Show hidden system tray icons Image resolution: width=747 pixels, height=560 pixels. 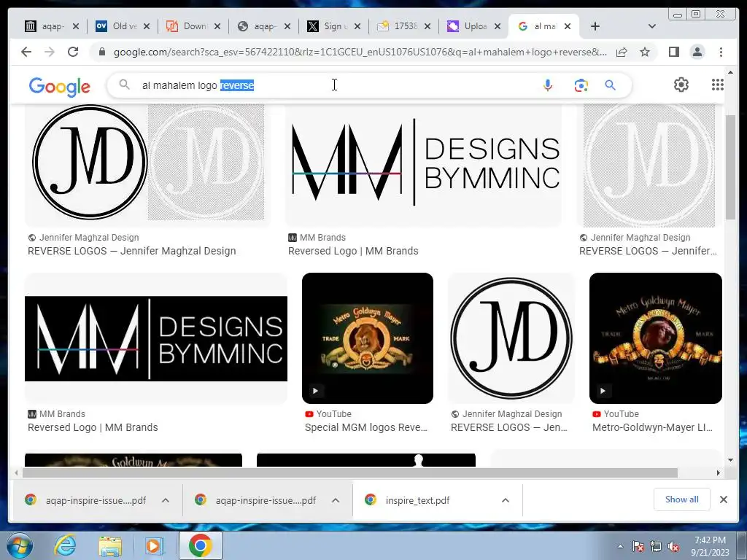620,546
